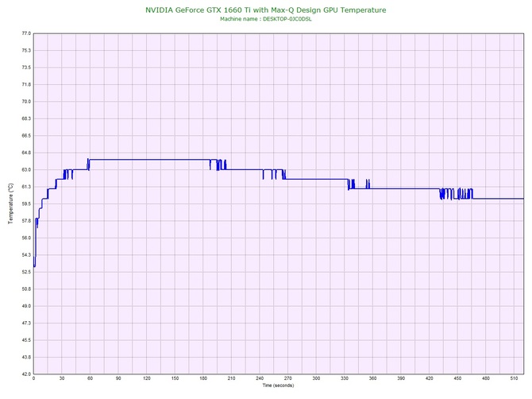The image size is (532, 399).
Task: Click the 'Temperature (°C)' y-axis label
Action: pos(11,203)
